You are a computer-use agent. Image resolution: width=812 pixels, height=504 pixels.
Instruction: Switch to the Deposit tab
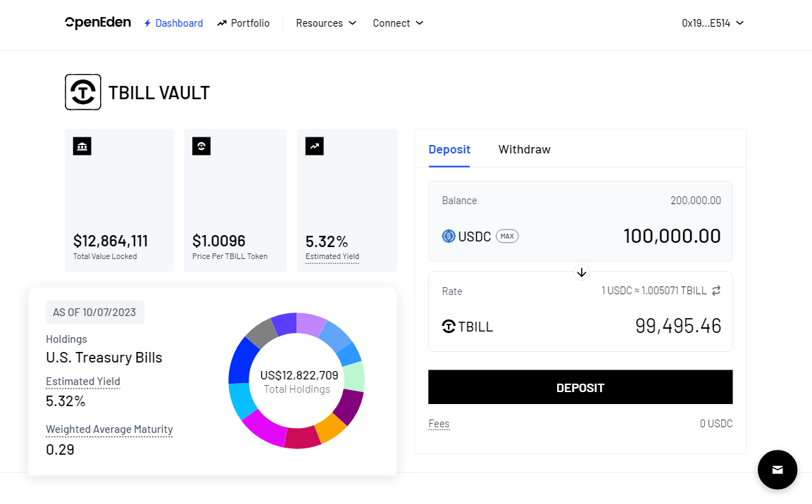[x=449, y=149]
